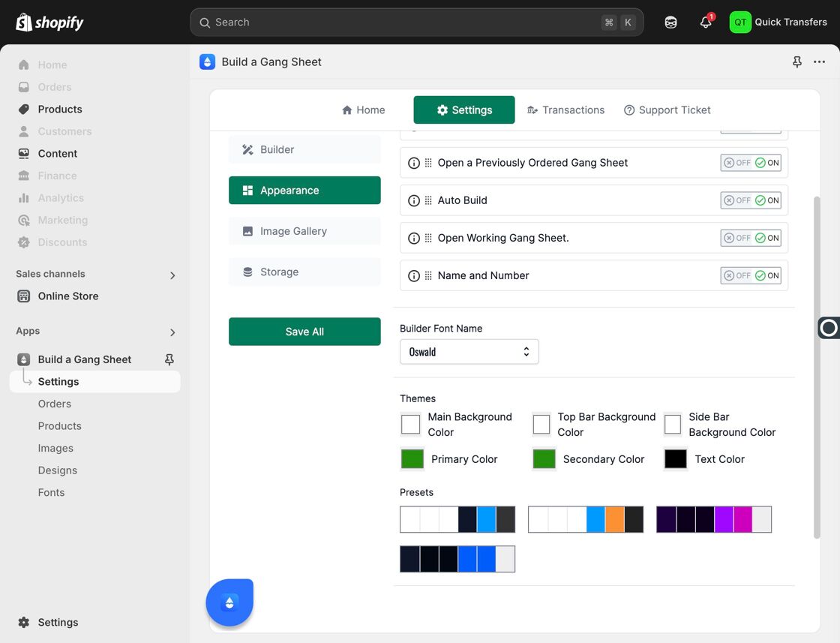Click the Save All button
The width and height of the screenshot is (840, 643).
(x=304, y=332)
